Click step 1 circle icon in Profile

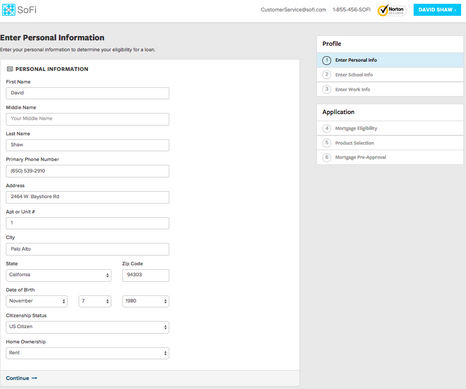pos(327,60)
